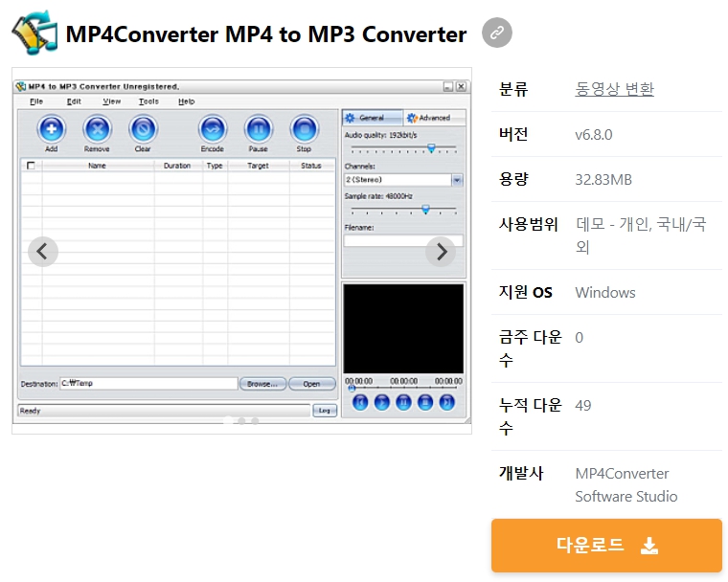Minimize the MP4 to MP3 Converter window
728x582 pixels.
pyautogui.click(x=447, y=86)
